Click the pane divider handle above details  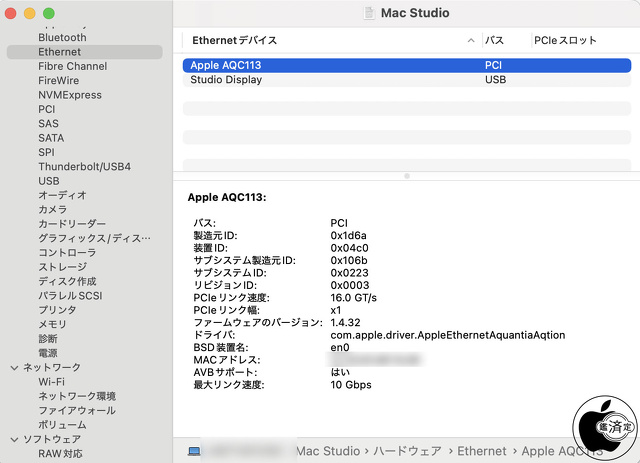coord(406,176)
